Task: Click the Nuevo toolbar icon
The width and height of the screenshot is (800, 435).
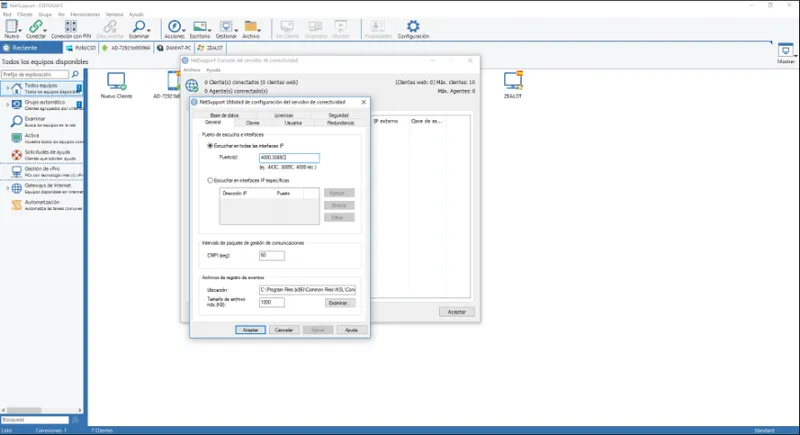Action: [11, 26]
